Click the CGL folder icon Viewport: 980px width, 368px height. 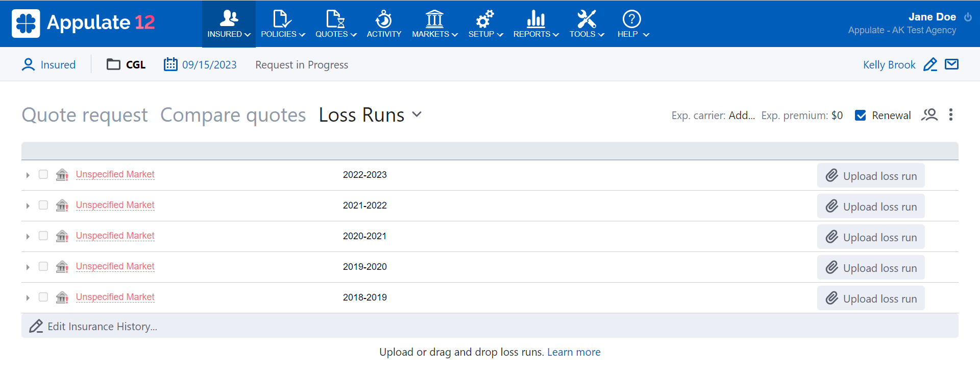point(113,64)
